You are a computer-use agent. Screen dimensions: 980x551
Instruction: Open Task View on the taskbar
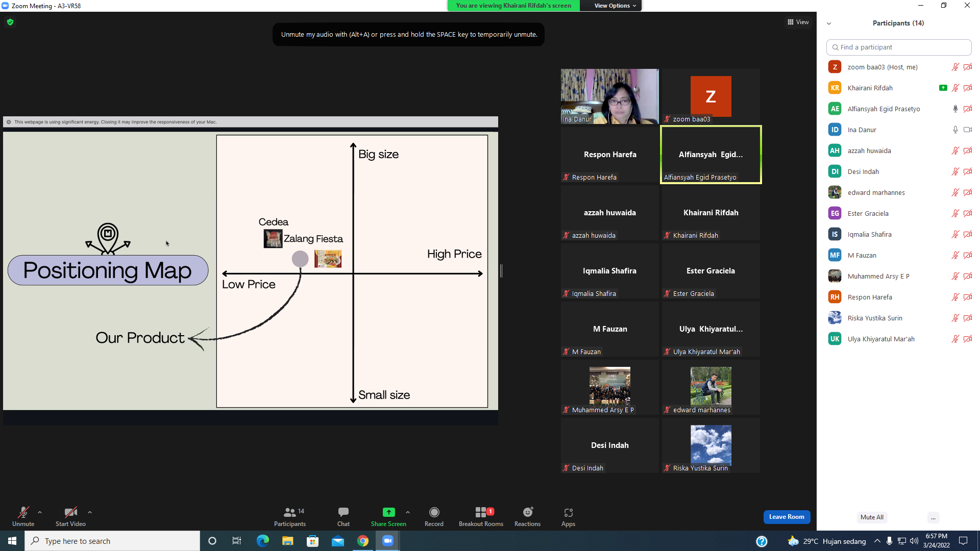(x=237, y=541)
